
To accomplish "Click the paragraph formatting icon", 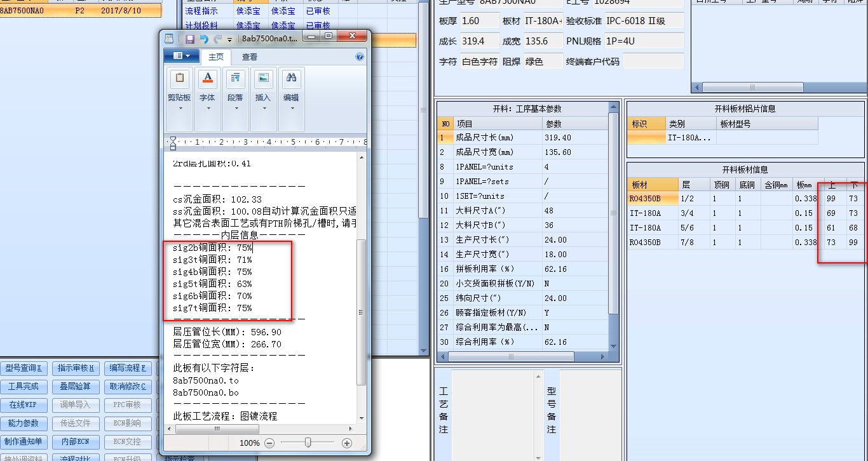I will 235,79.
